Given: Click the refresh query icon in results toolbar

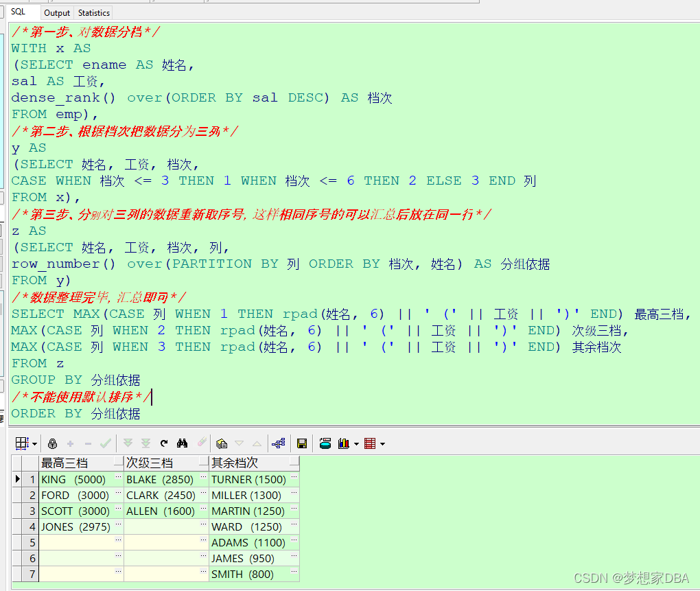Looking at the screenshot, I should coord(163,443).
